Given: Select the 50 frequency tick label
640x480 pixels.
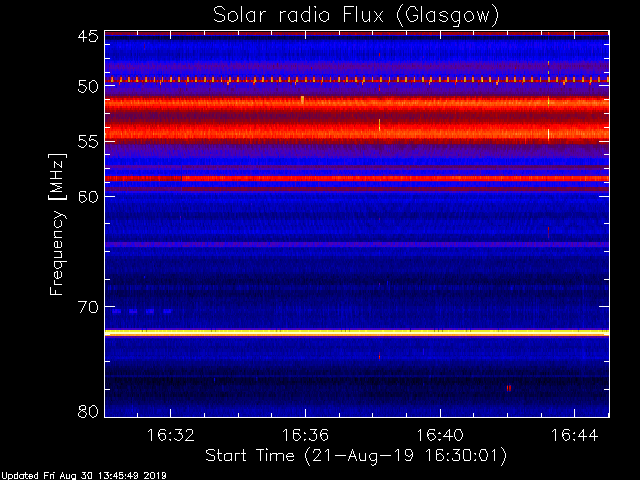Looking at the screenshot, I should point(88,86).
